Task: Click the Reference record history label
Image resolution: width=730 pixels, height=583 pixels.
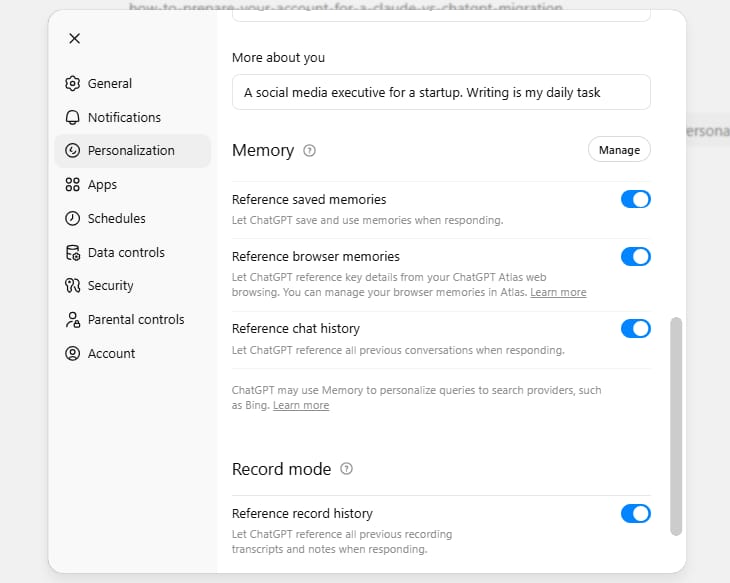Action: [302, 514]
